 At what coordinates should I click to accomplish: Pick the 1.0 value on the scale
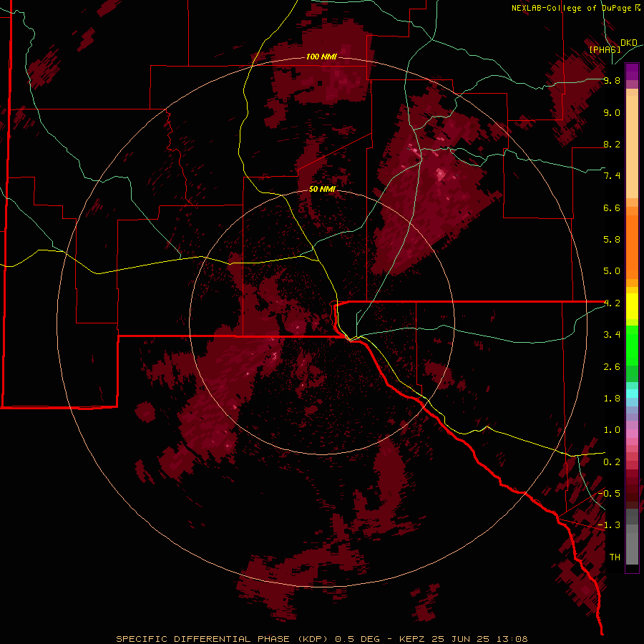(612, 430)
